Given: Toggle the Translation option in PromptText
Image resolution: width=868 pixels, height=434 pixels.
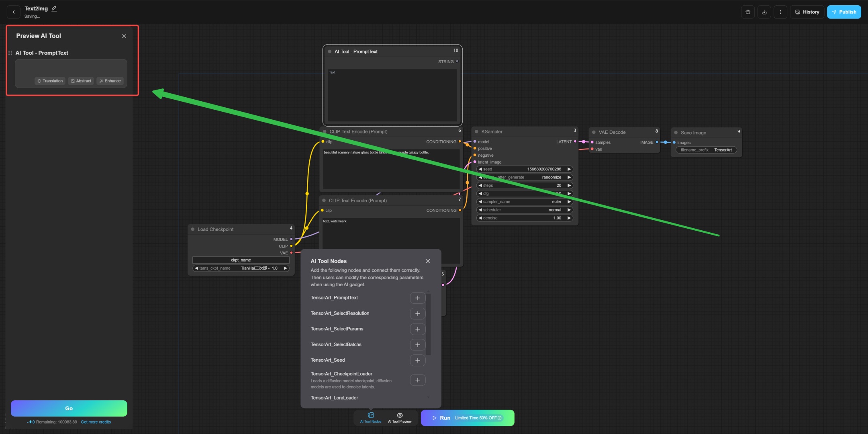Looking at the screenshot, I should click(x=50, y=81).
